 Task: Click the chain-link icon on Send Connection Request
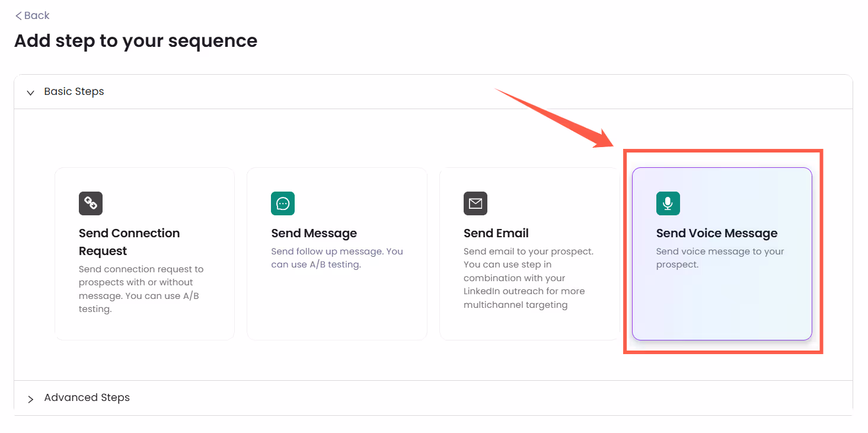(90, 203)
